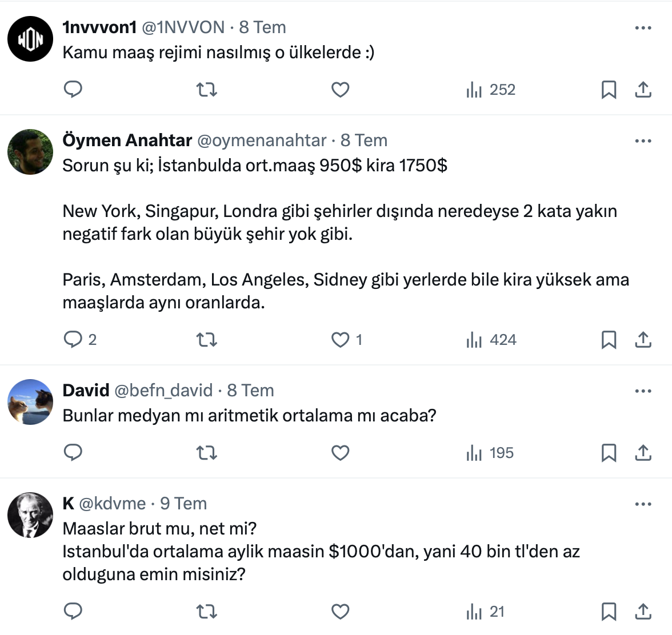Image resolution: width=672 pixels, height=635 pixels.
Task: Share 1nvvvon1's tweet
Action: click(643, 90)
